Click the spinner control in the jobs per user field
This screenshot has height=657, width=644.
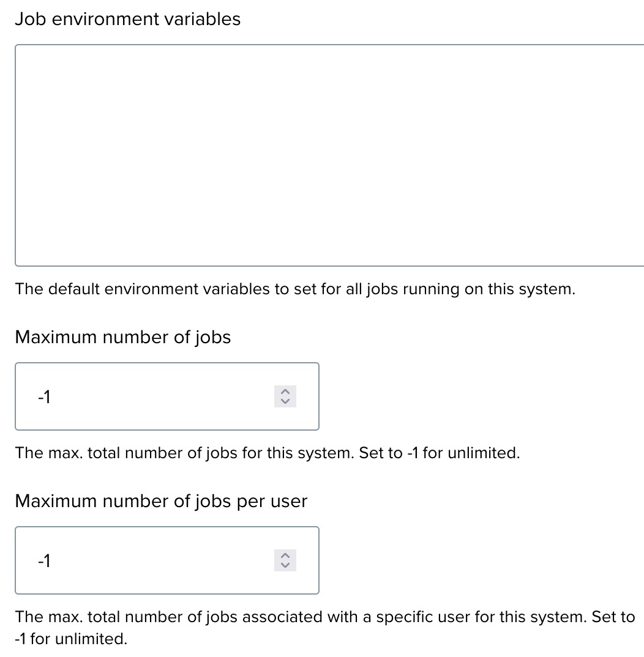point(285,560)
